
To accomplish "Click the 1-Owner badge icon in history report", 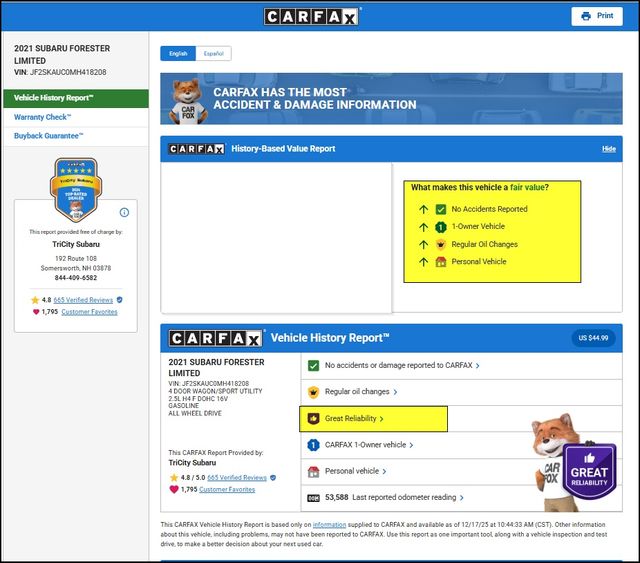I will [313, 444].
